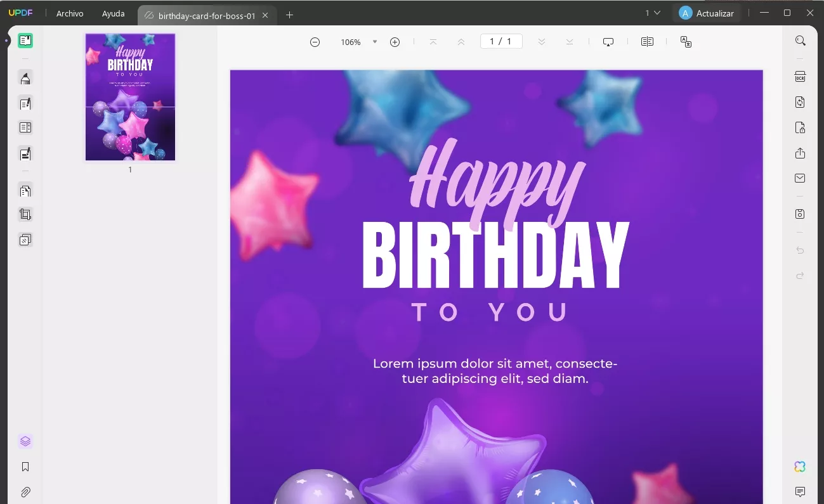Image resolution: width=824 pixels, height=504 pixels.
Task: Click the page number input field
Action: tap(501, 42)
